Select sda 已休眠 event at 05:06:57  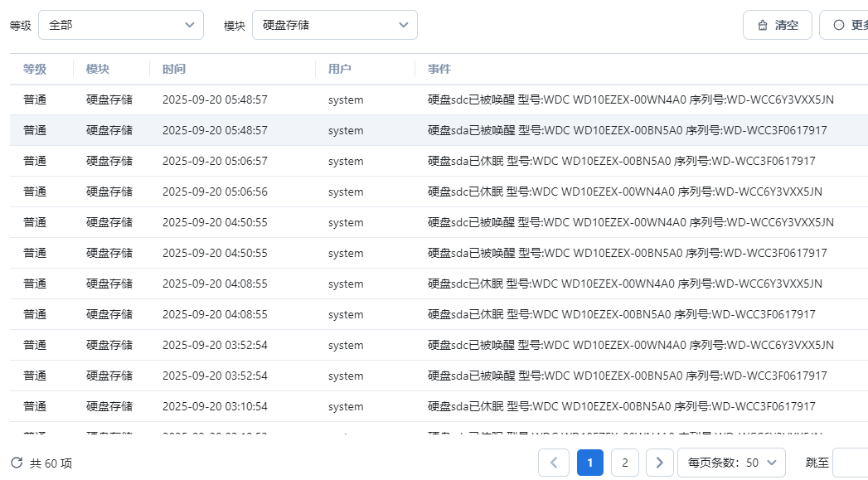point(622,161)
